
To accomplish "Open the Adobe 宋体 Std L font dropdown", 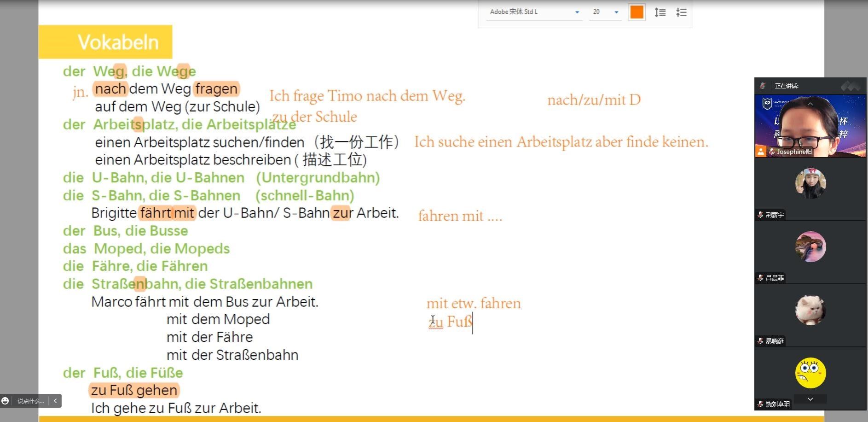I will [577, 12].
